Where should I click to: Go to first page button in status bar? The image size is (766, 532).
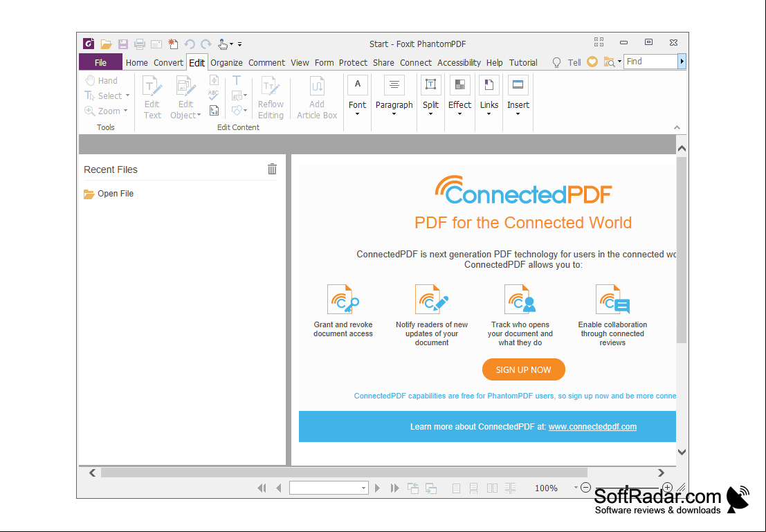pyautogui.click(x=262, y=488)
